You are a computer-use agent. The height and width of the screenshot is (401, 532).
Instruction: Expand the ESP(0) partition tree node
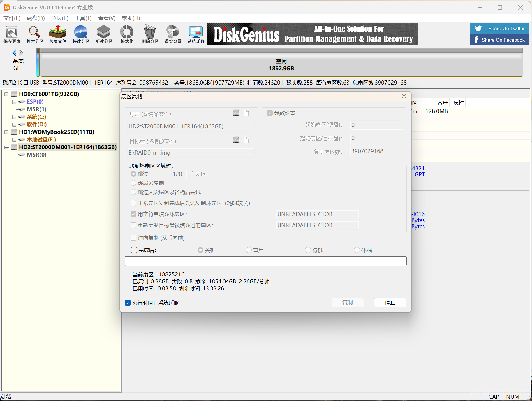click(x=14, y=102)
